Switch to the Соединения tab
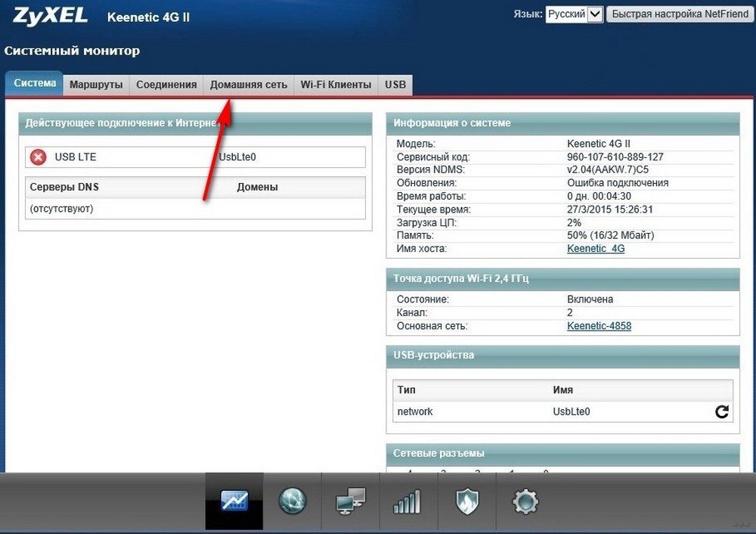 pyautogui.click(x=166, y=85)
